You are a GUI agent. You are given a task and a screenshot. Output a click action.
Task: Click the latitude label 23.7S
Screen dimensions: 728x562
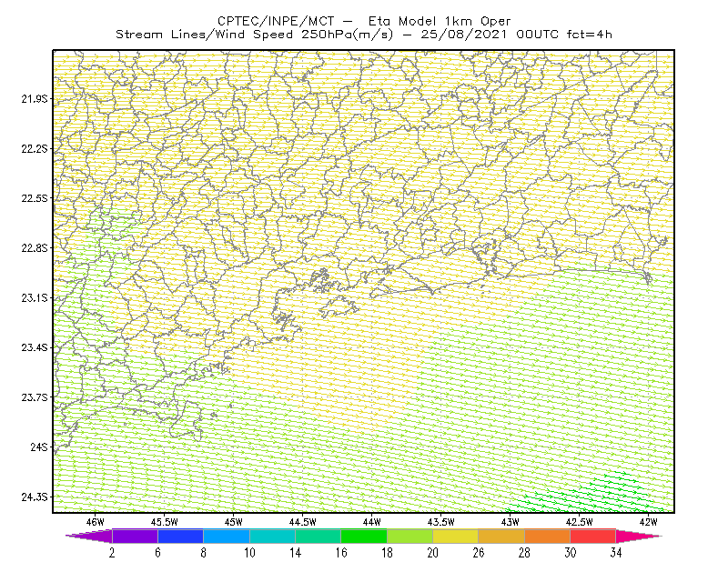click(x=34, y=397)
